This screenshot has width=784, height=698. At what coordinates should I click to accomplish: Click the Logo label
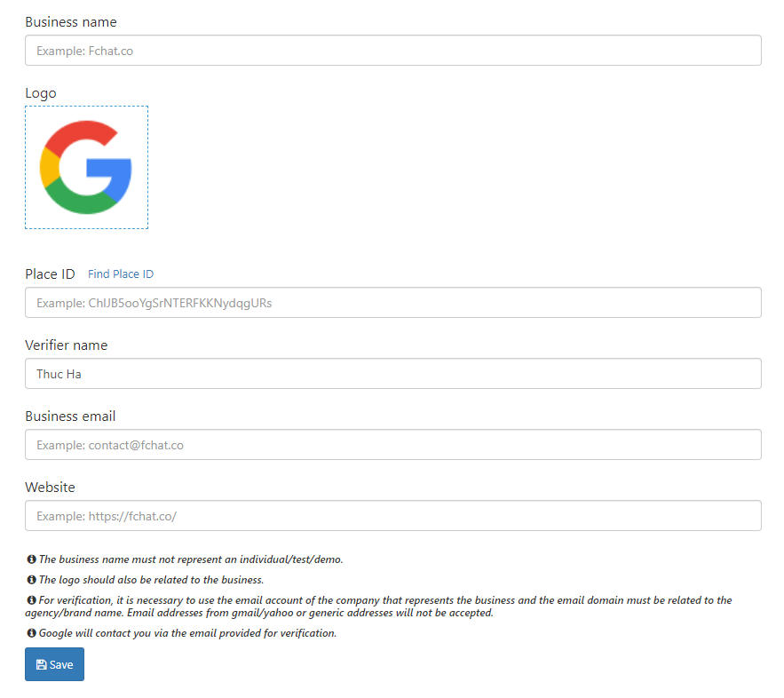click(41, 93)
